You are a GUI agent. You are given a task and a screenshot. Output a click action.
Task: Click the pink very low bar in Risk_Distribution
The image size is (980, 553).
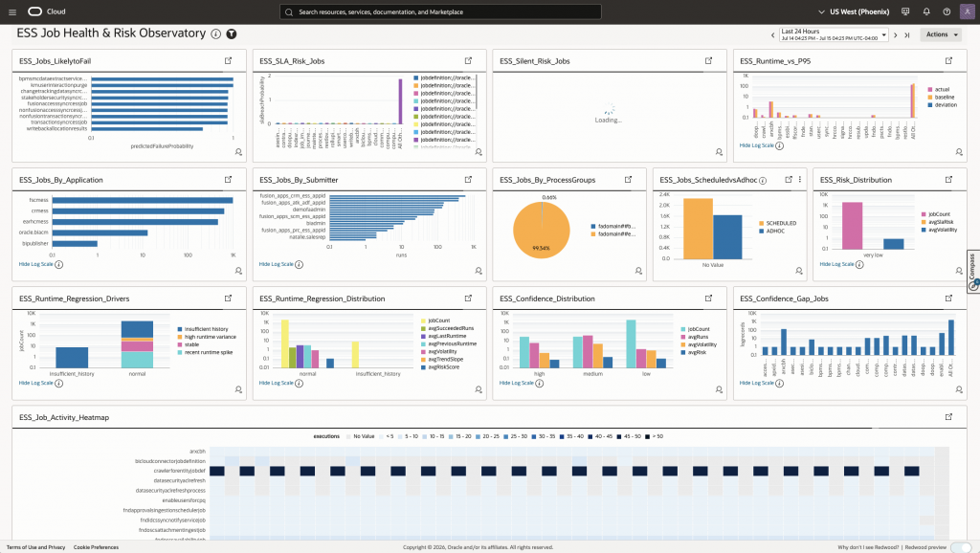click(853, 226)
